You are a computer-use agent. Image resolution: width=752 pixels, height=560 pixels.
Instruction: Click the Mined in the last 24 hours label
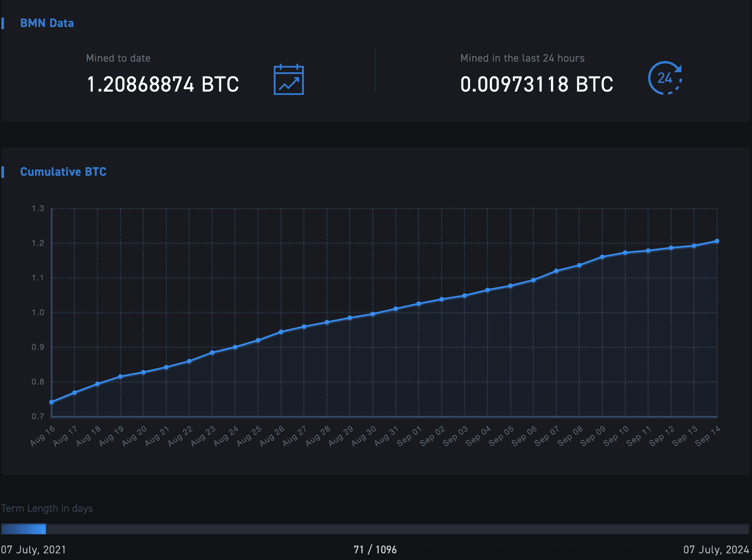pyautogui.click(x=522, y=58)
